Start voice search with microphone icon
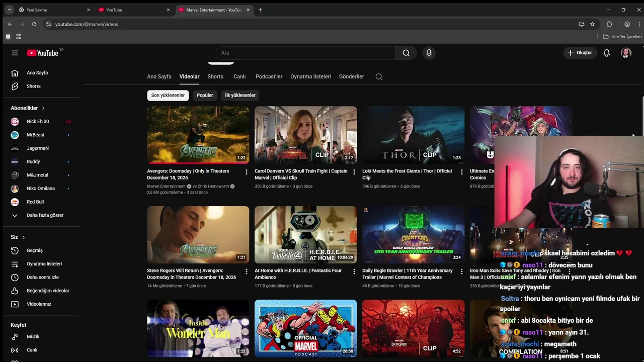The image size is (644, 362). 429,53
